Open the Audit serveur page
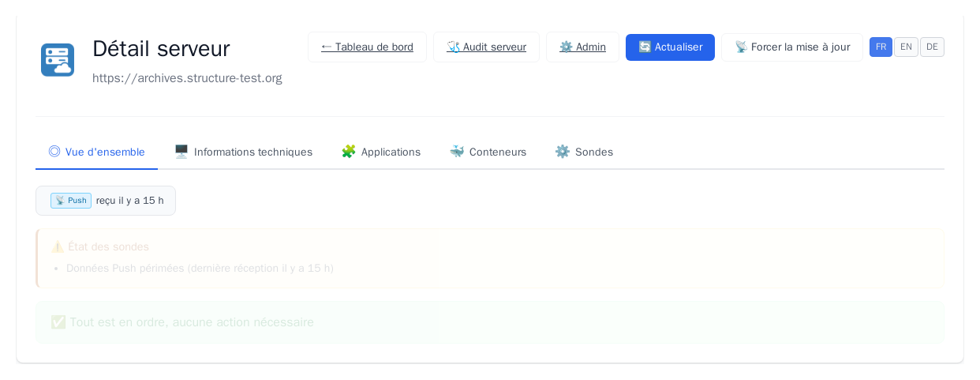Viewport: 980px width, 380px height. tap(486, 47)
